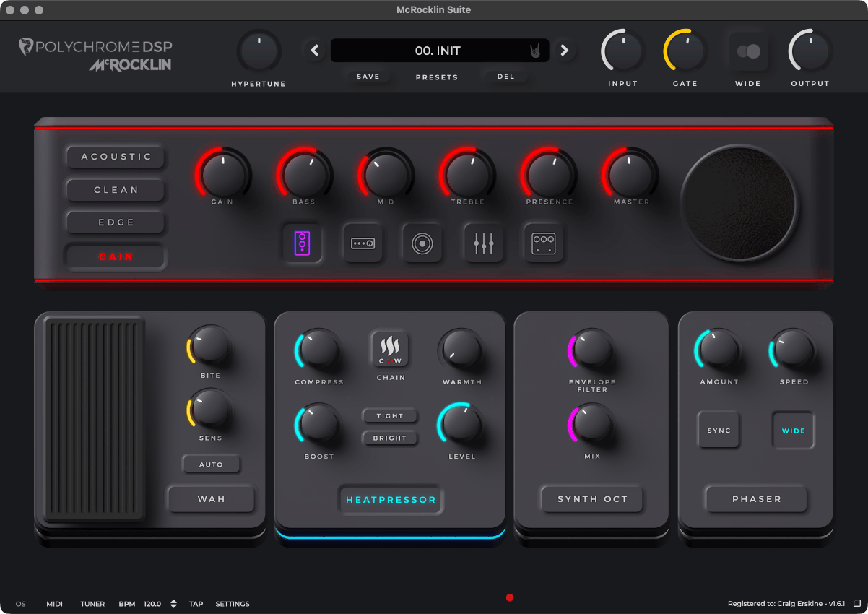868x614 pixels.
Task: Click the INPUT level knob
Action: pyautogui.click(x=622, y=52)
